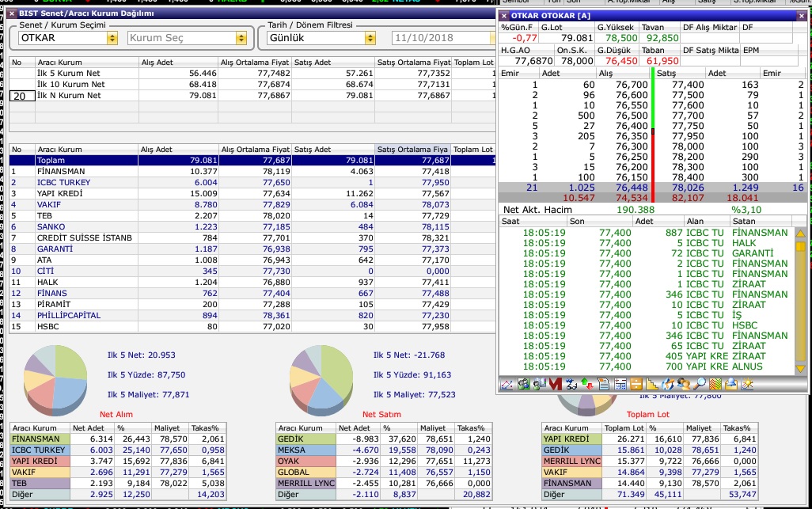Image resolution: width=812 pixels, height=509 pixels.
Task: Click the chart-with-sun toolbar icon
Action: pyautogui.click(x=747, y=384)
